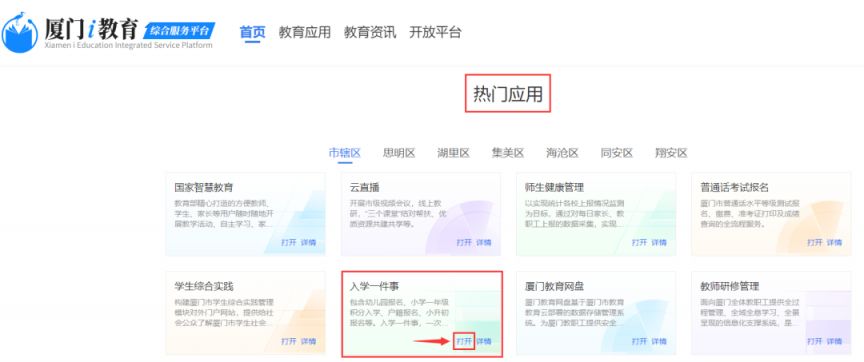Click the 师生健康管理 card title
The width and height of the screenshot is (864, 362).
pyautogui.click(x=554, y=187)
